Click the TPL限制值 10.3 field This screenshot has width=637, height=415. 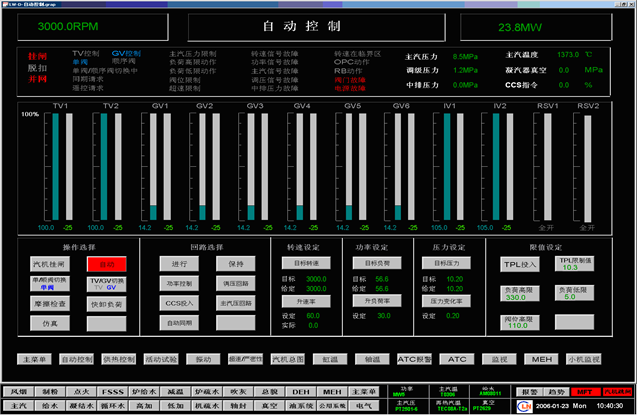574,264
